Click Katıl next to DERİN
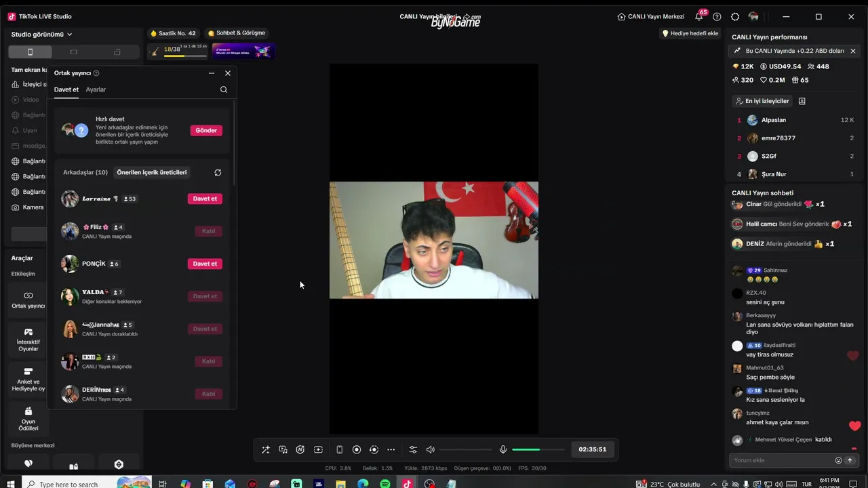This screenshot has height=488, width=868. (x=208, y=394)
